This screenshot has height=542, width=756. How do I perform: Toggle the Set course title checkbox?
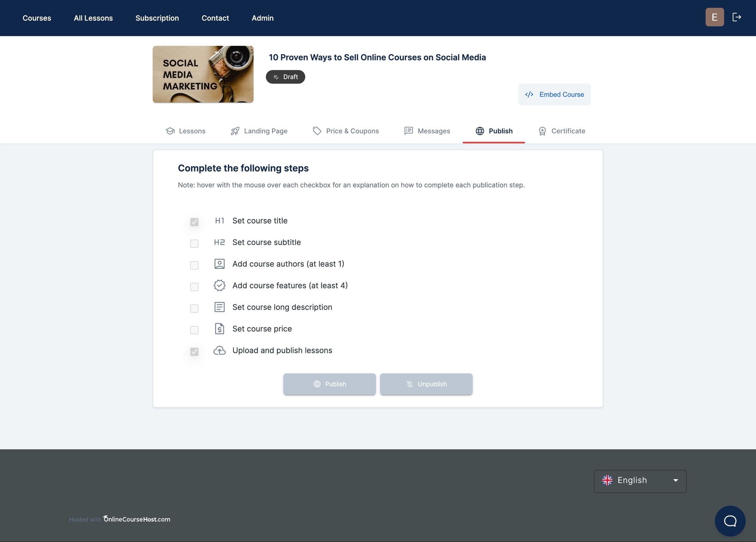click(x=194, y=222)
